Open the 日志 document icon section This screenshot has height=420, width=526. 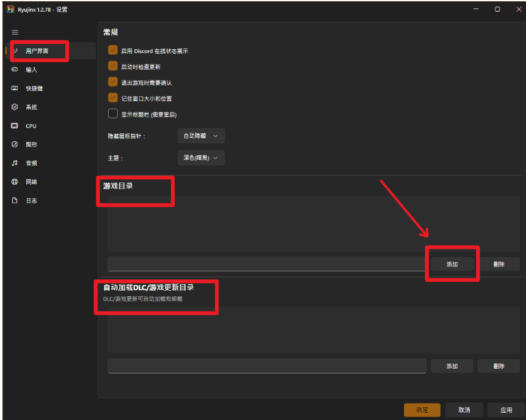tap(15, 201)
